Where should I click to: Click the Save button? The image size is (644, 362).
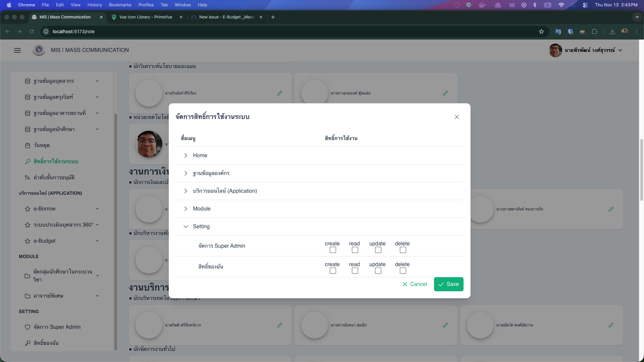448,284
